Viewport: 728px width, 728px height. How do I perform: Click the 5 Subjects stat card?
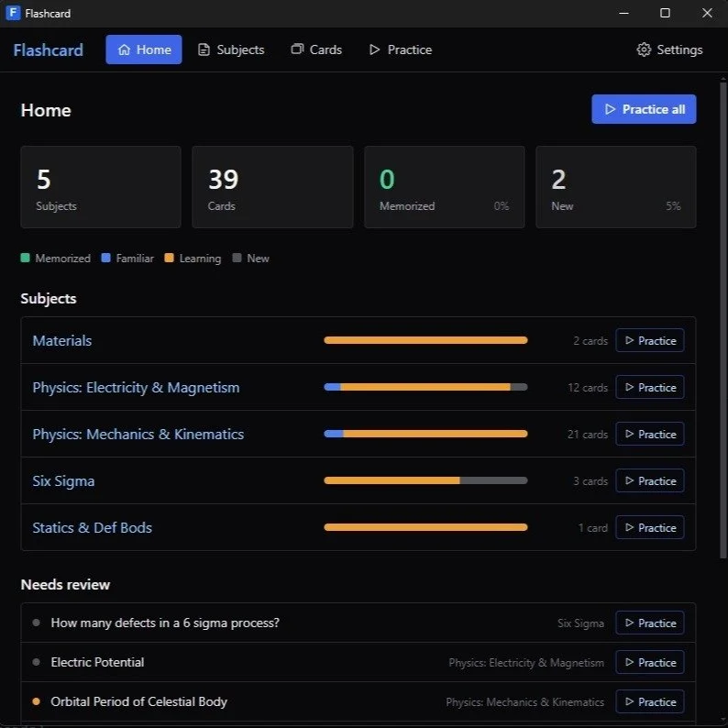click(101, 187)
